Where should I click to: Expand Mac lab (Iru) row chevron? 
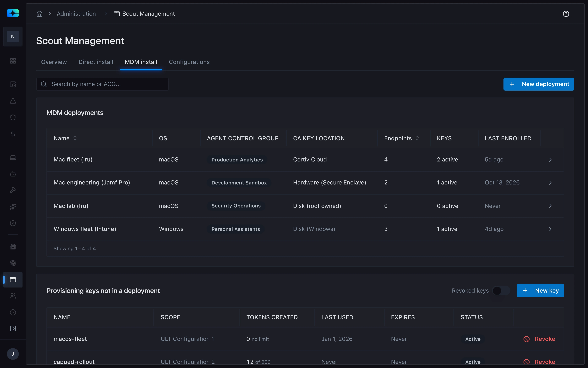pos(550,206)
